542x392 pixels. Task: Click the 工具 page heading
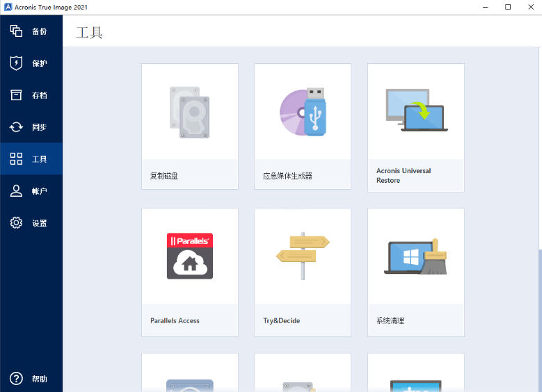[x=89, y=33]
